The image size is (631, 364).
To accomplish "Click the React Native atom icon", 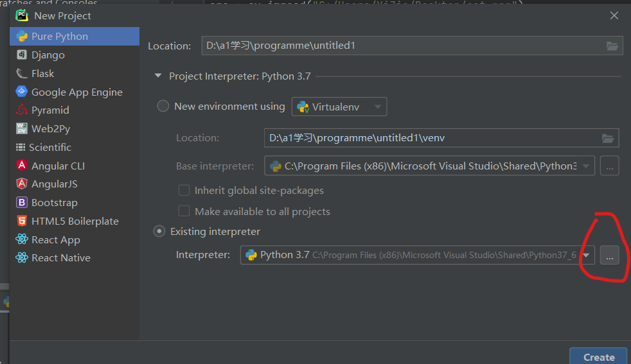I will [x=22, y=257].
